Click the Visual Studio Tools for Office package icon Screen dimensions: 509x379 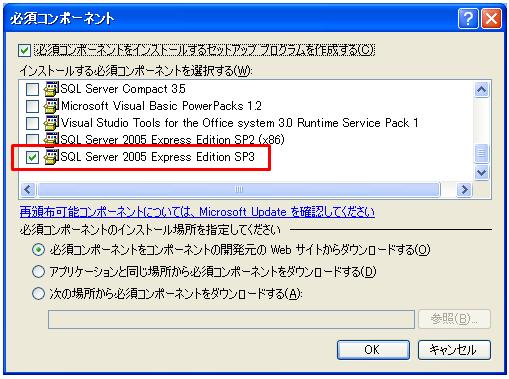pyautogui.click(x=51, y=123)
